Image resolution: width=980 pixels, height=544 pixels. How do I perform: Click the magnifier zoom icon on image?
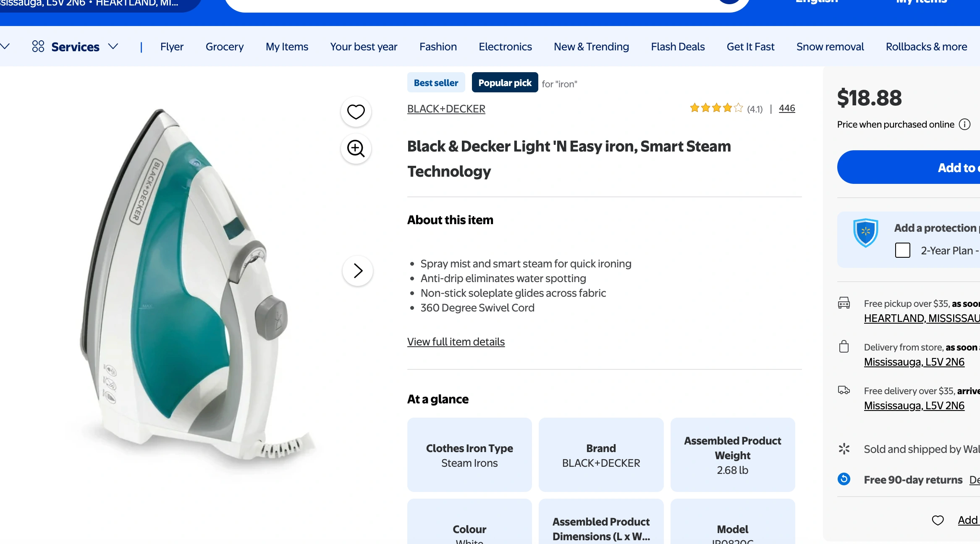[x=356, y=148]
